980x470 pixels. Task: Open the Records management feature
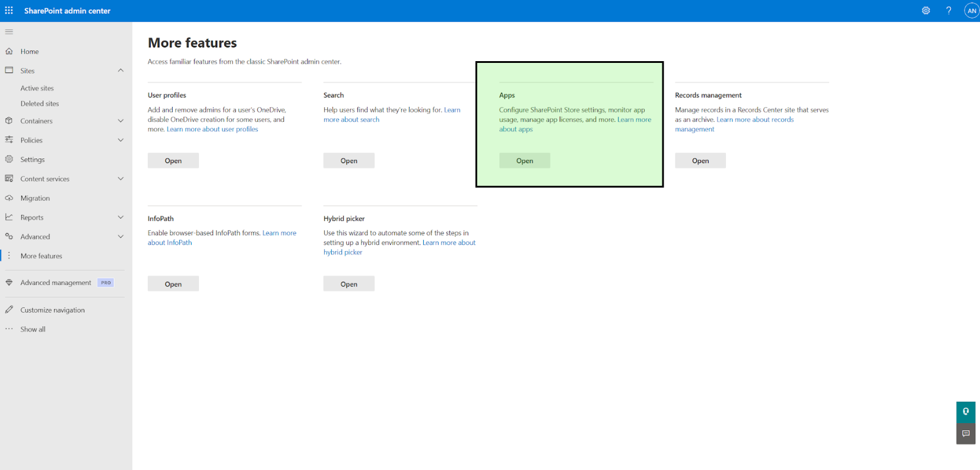[x=700, y=161]
